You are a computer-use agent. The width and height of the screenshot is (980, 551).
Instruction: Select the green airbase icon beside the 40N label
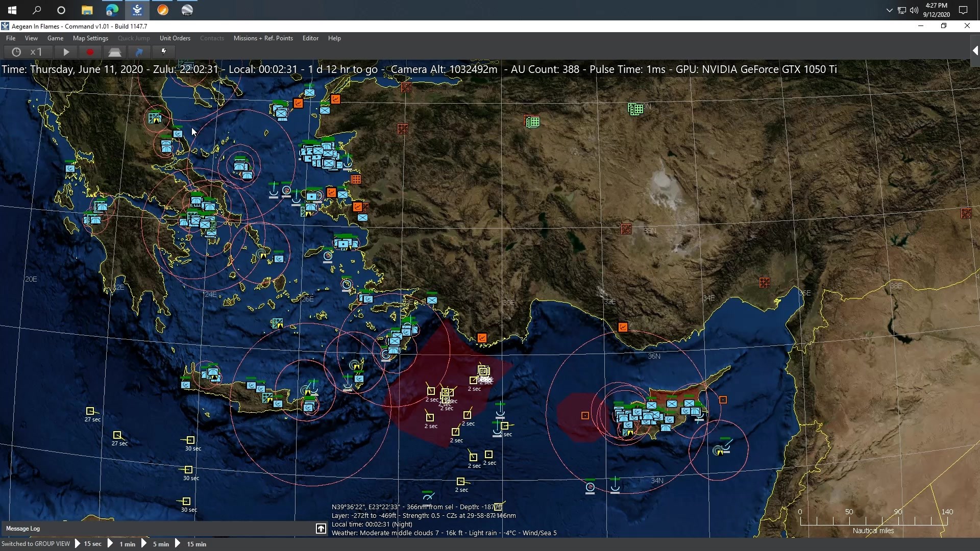pyautogui.click(x=635, y=109)
